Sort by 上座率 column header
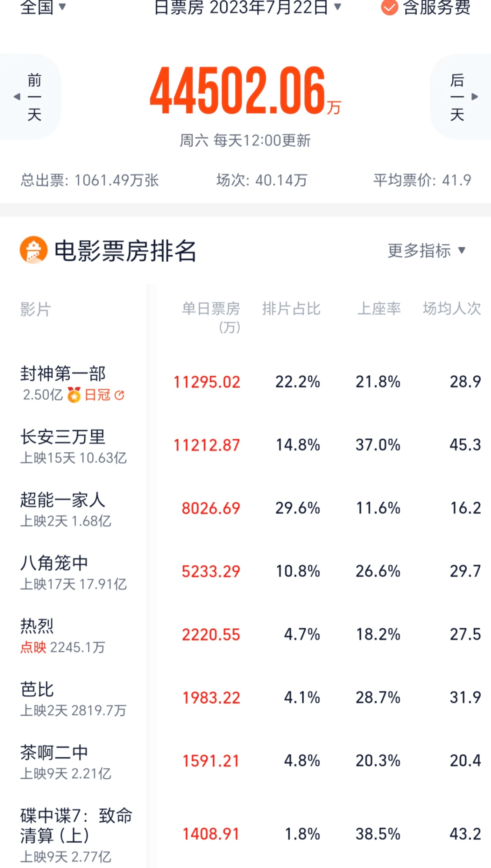 click(379, 309)
